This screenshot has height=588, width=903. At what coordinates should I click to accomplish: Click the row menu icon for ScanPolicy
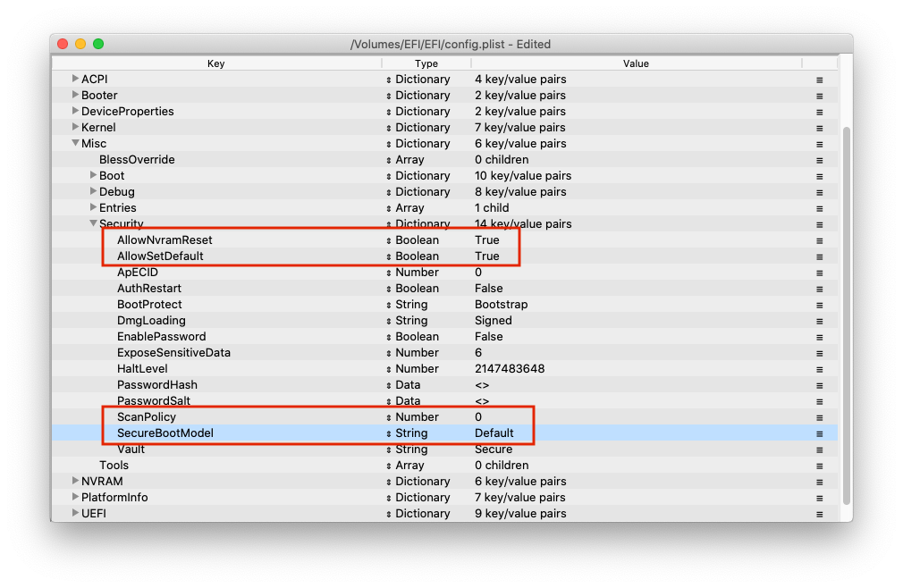819,417
